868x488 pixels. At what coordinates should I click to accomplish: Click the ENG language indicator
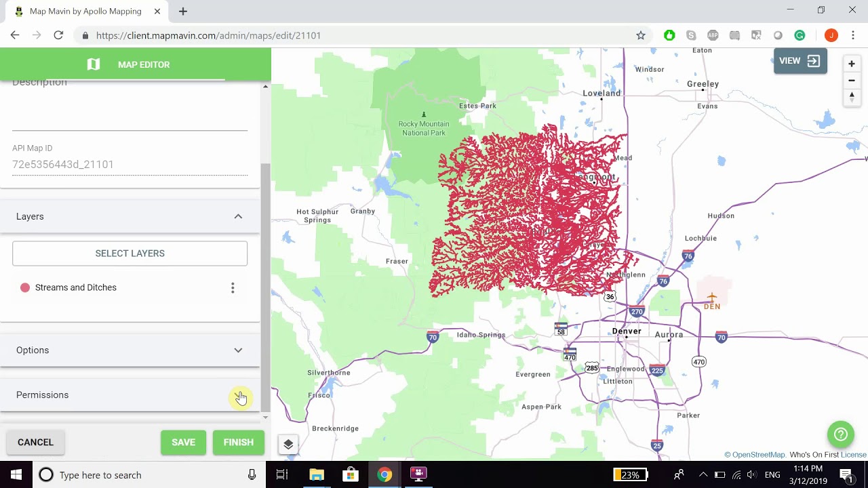(x=772, y=474)
